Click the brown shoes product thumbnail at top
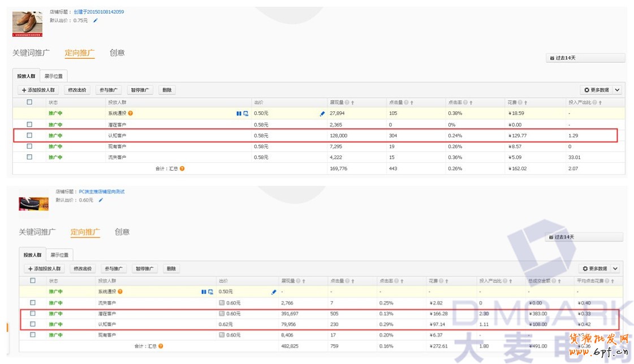This screenshot has width=634, height=364. tap(27, 23)
